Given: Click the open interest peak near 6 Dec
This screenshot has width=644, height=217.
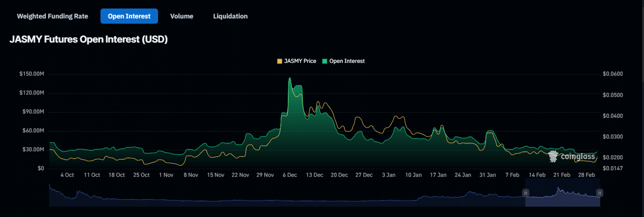Looking at the screenshot, I should [290, 79].
